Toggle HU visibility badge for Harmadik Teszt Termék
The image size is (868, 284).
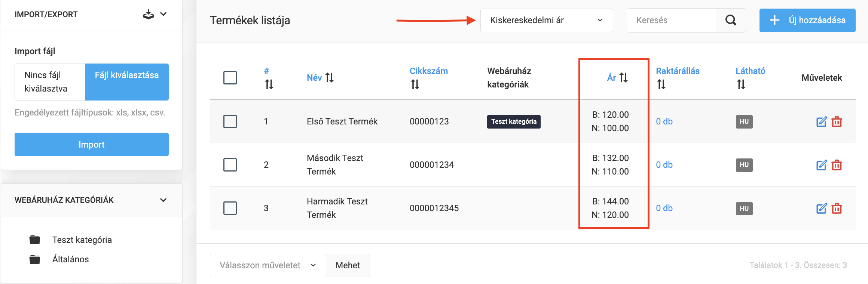pos(744,208)
